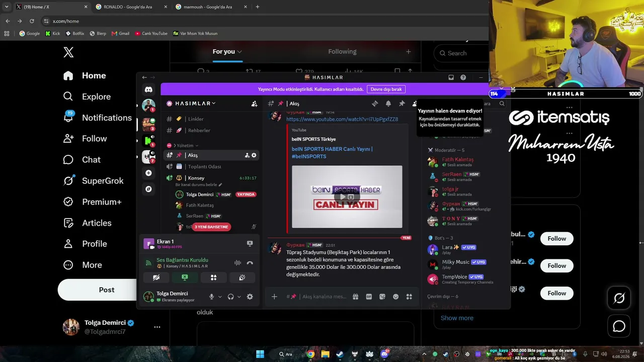Create invite for the Akış channel

click(247, 155)
